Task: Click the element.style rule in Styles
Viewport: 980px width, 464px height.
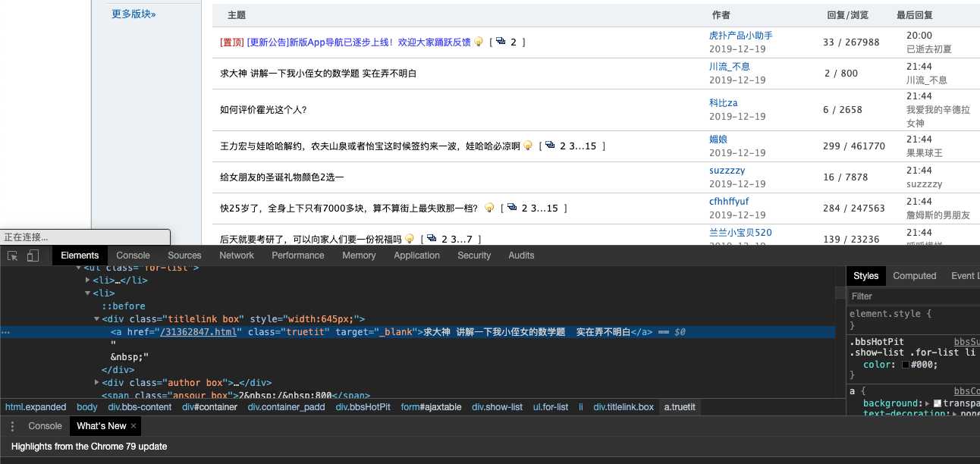Action: point(890,313)
